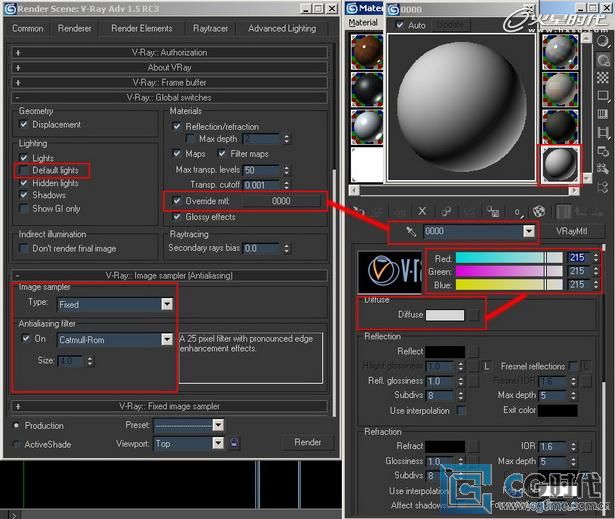The image size is (615, 519).
Task: Select the ActiveShade radio button
Action: (16, 444)
